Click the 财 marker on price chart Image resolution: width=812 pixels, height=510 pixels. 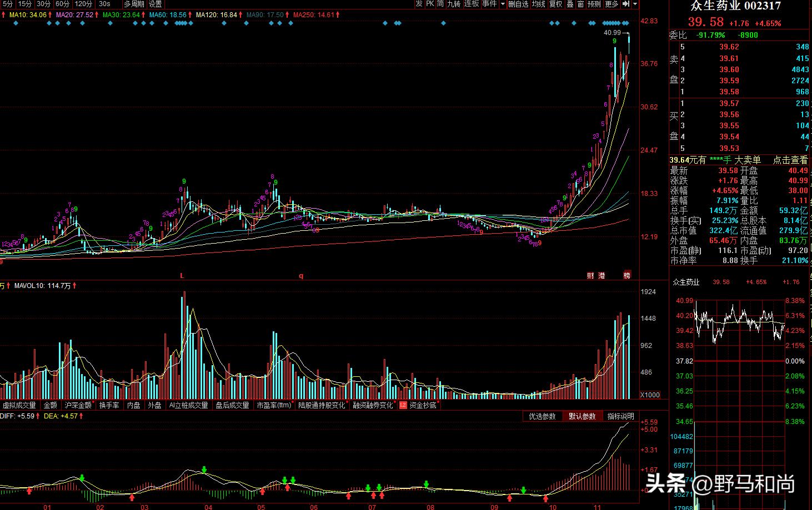click(x=590, y=275)
